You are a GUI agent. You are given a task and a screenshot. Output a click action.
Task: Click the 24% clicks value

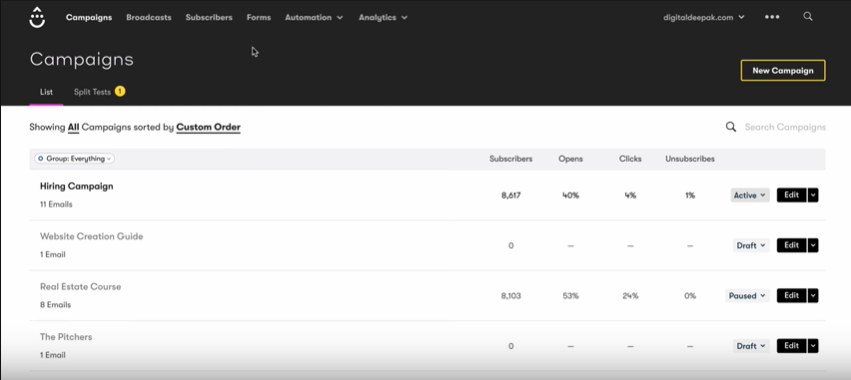pyautogui.click(x=630, y=295)
